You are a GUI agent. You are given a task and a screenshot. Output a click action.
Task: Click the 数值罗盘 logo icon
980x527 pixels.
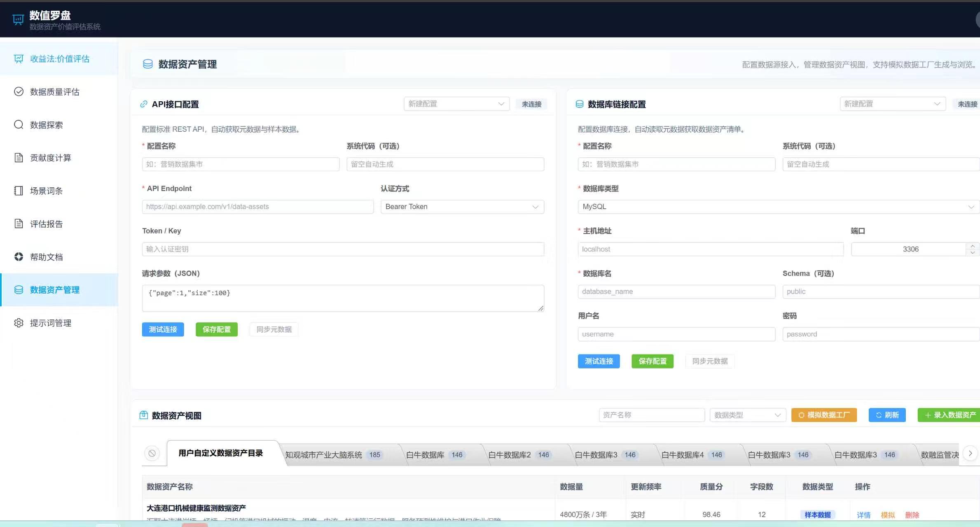tap(19, 20)
